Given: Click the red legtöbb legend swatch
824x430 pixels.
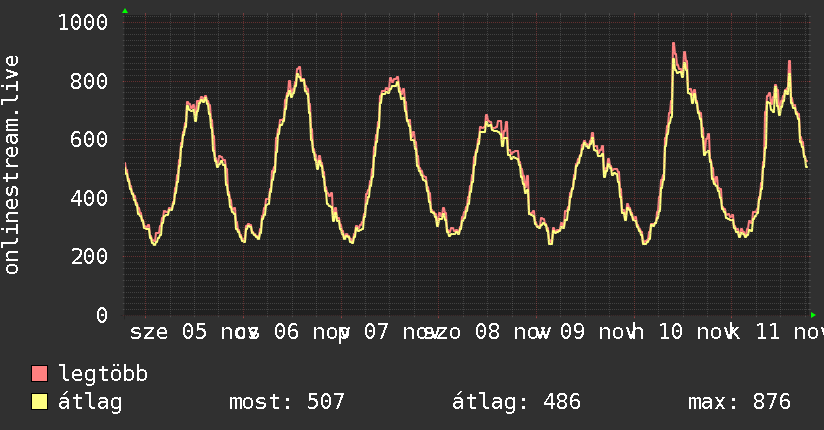Looking at the screenshot, I should (x=40, y=375).
